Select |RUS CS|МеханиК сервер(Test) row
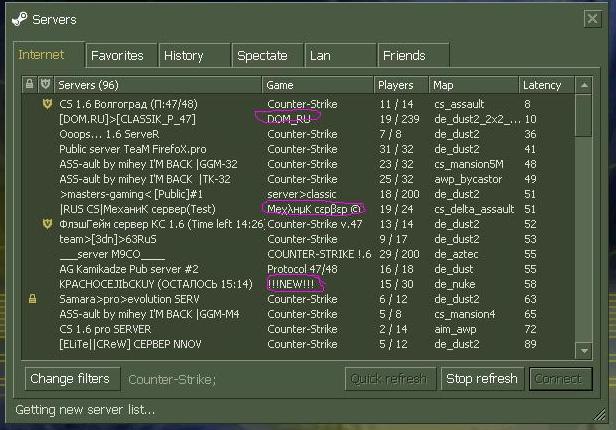The height and width of the screenshot is (430, 616). (x=299, y=209)
